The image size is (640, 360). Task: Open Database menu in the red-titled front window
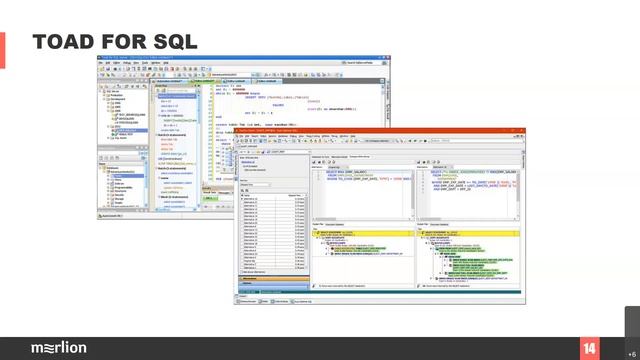pos(283,136)
